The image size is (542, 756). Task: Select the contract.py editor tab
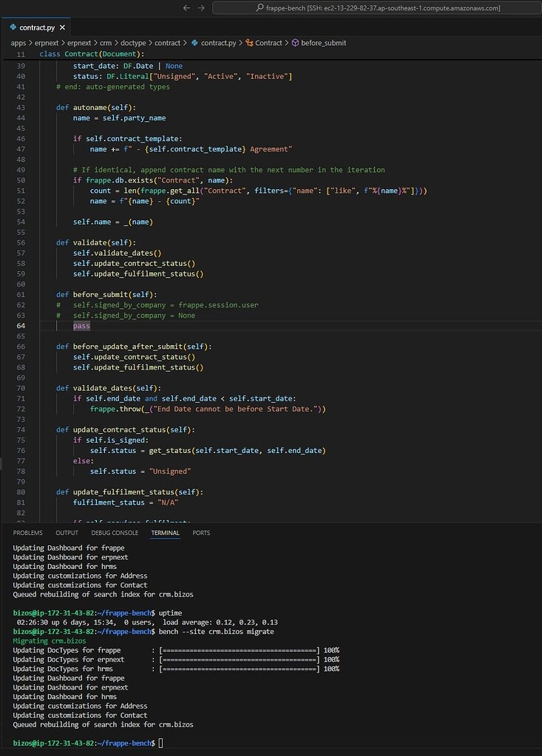[x=37, y=26]
